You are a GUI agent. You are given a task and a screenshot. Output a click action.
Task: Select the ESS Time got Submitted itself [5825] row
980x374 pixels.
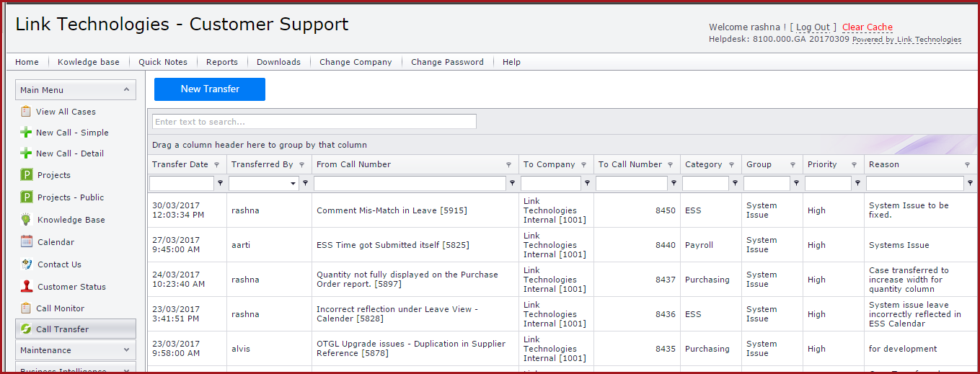tap(562, 245)
